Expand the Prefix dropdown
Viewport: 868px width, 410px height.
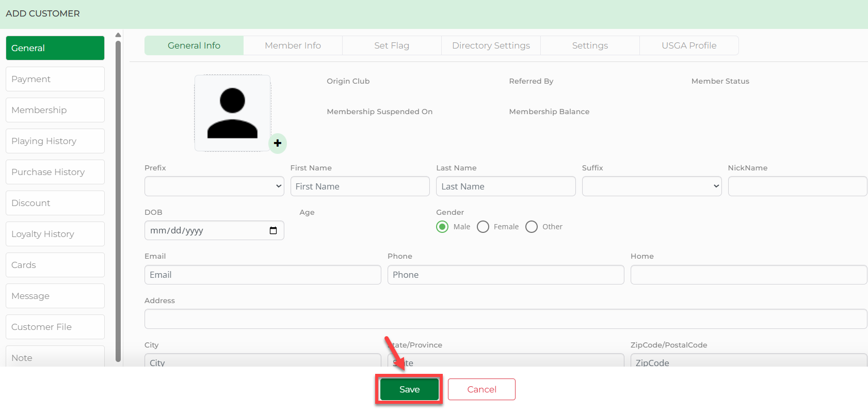(x=214, y=186)
